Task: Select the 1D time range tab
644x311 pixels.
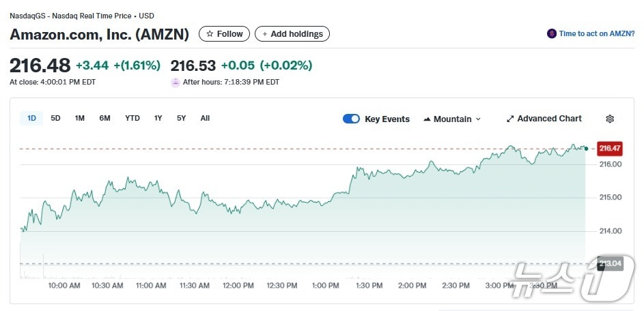Action: [x=31, y=118]
